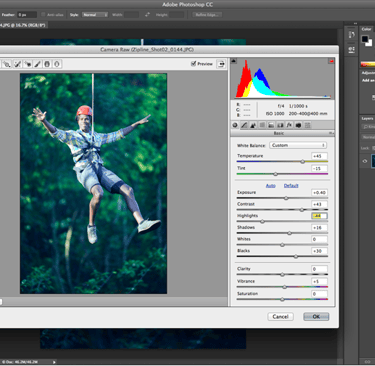Open the Style dropdown in Photoshop options bar
The height and width of the screenshot is (366, 375).
pyautogui.click(x=95, y=15)
